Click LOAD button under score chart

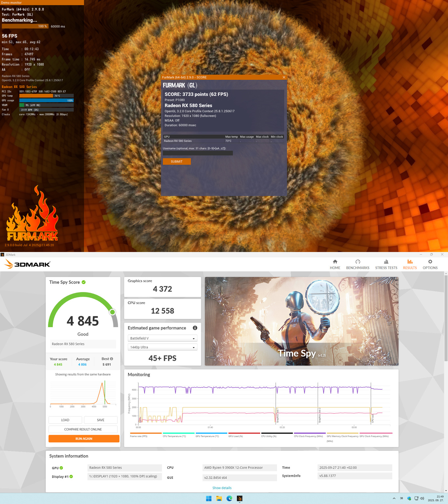coord(65,420)
